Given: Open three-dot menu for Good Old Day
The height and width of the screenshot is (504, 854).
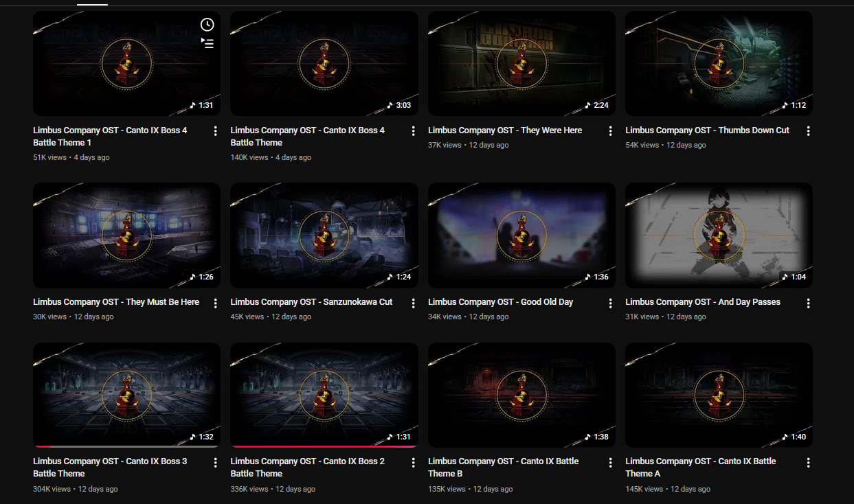Looking at the screenshot, I should [x=611, y=303].
